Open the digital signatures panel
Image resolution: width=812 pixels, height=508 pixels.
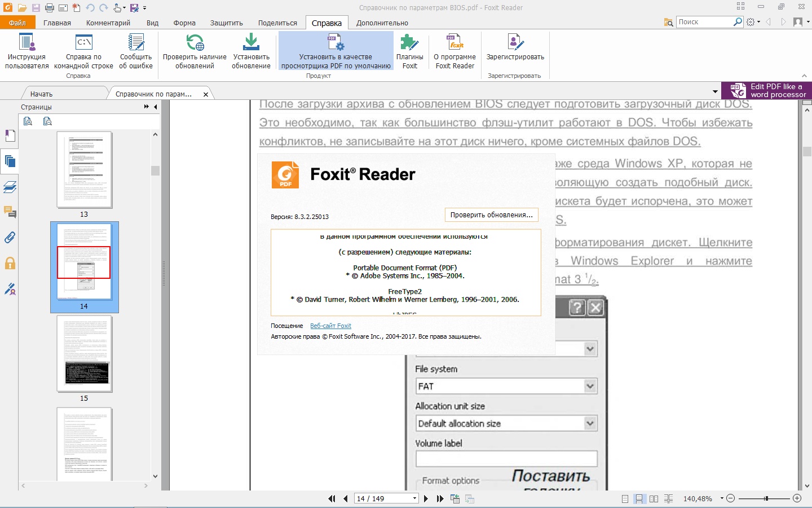click(10, 289)
